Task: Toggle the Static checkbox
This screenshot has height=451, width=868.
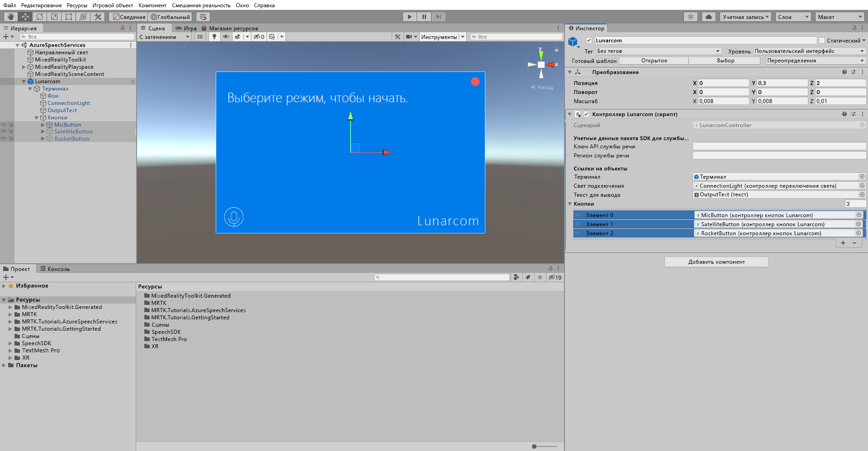Action: click(x=822, y=40)
